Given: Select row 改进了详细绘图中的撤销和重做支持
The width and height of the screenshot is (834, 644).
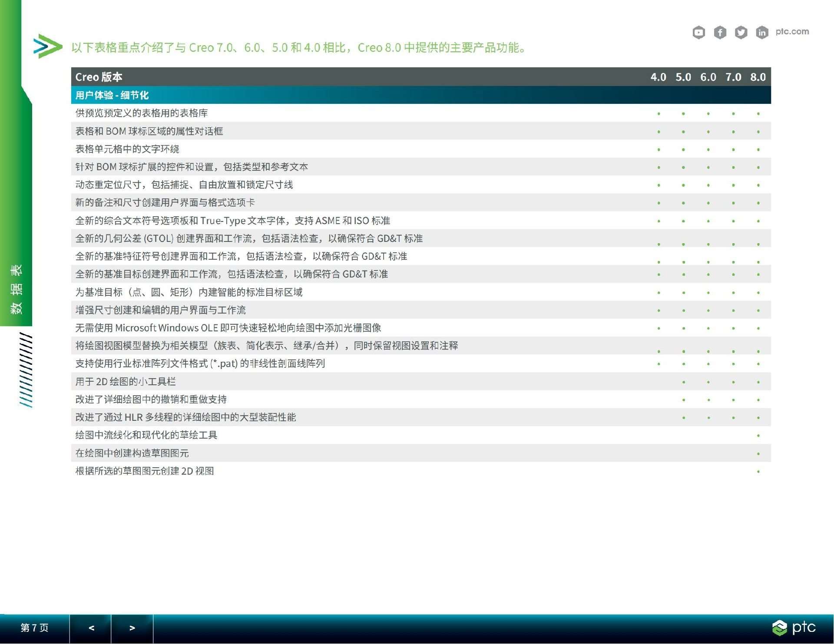Looking at the screenshot, I should point(421,399).
